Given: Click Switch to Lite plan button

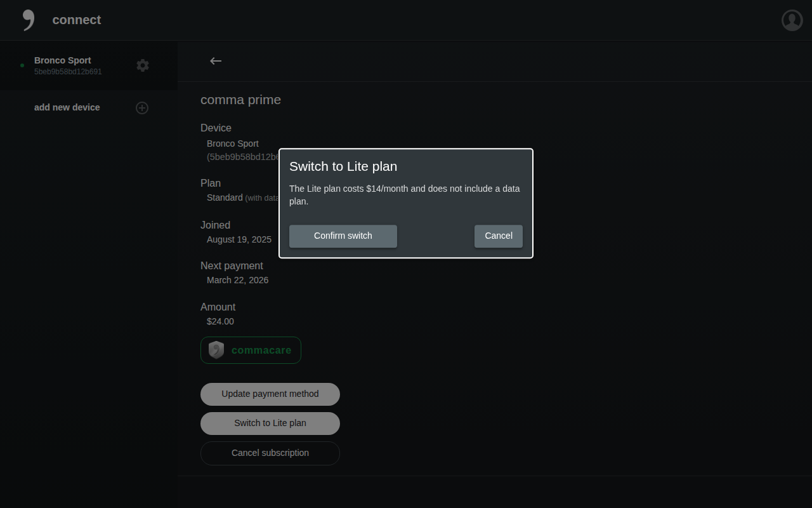Looking at the screenshot, I should coord(270,424).
